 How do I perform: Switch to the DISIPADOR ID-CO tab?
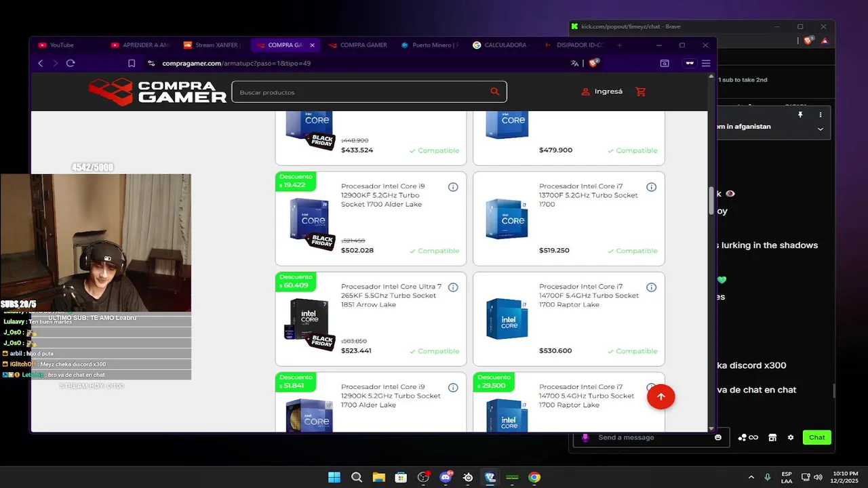pyautogui.click(x=576, y=45)
